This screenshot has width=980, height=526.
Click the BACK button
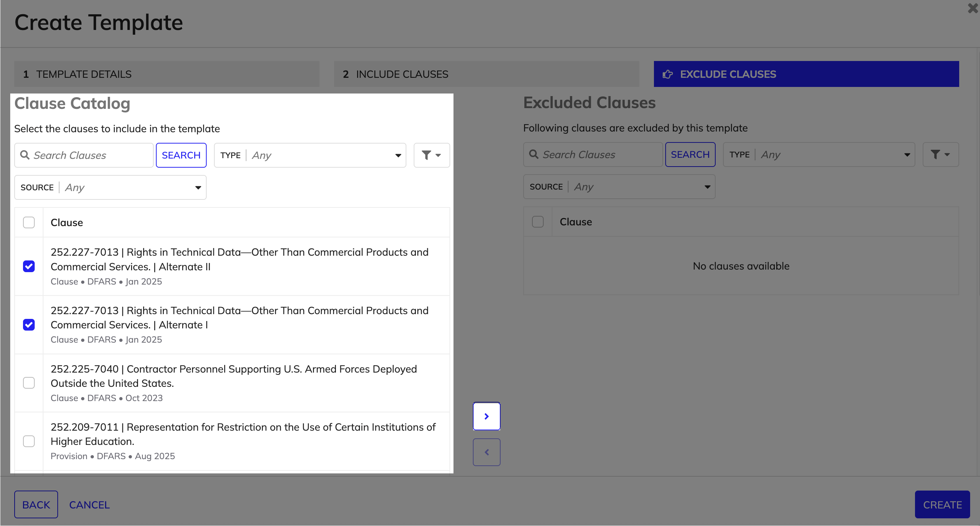pyautogui.click(x=36, y=504)
